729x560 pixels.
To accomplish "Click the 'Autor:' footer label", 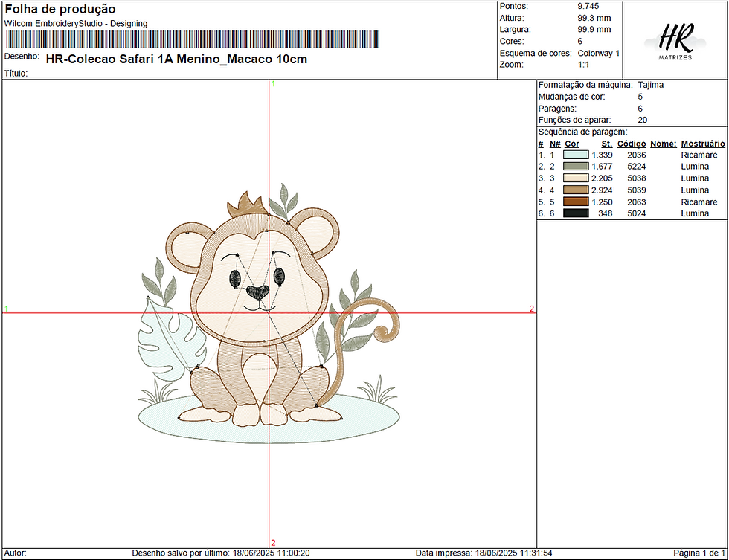I will [16, 553].
